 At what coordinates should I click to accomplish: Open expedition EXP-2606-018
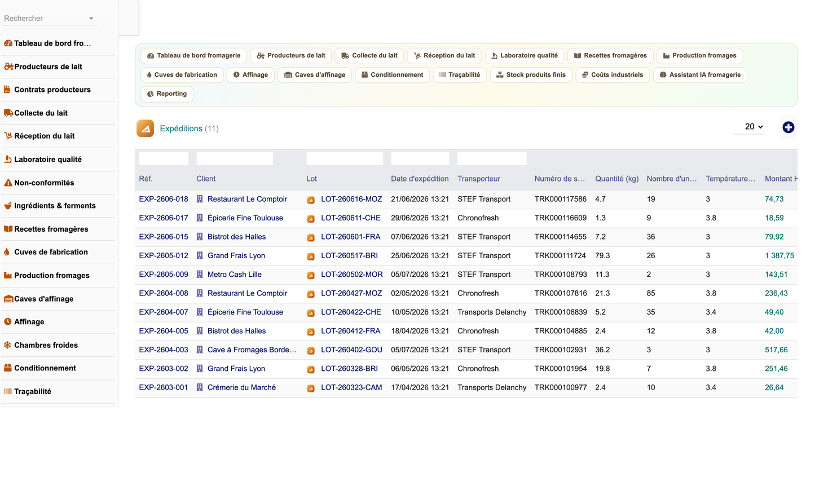pos(164,199)
